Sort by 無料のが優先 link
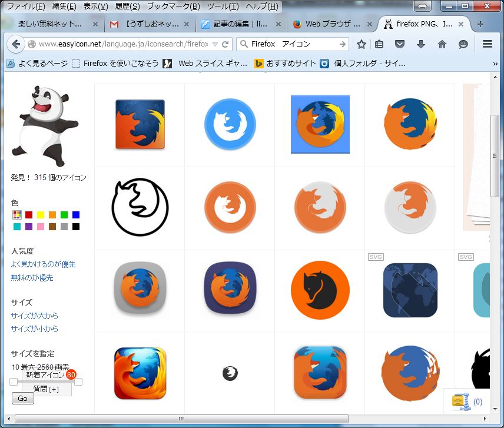Viewport: 504px width, 428px height. coord(32,278)
